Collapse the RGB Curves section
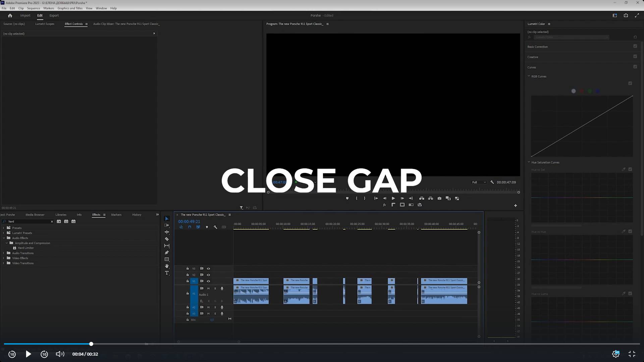Viewport: 644px width, 362px height. (529, 76)
